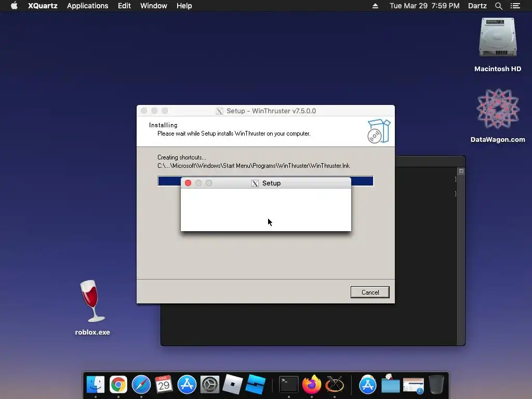Viewport: 532px width, 399px height.
Task: Click the eject icon in the menu bar
Action: (x=375, y=6)
